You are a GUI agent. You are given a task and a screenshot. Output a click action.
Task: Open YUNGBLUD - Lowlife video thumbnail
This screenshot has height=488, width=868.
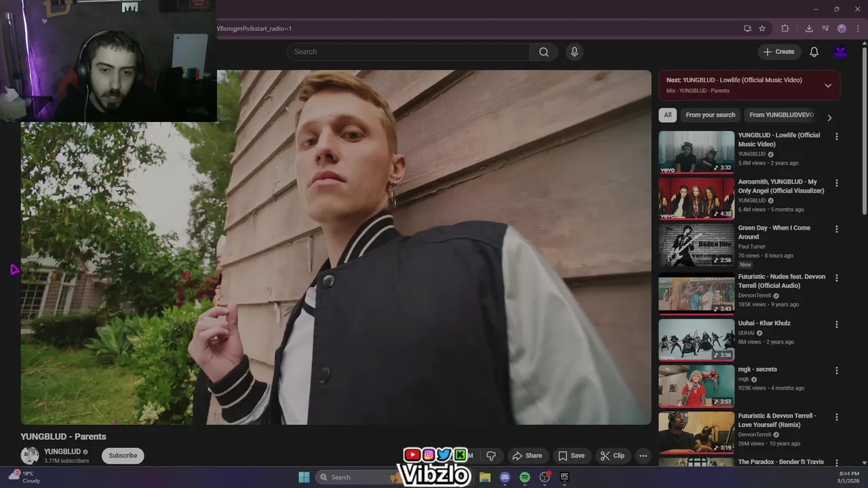pyautogui.click(x=696, y=152)
